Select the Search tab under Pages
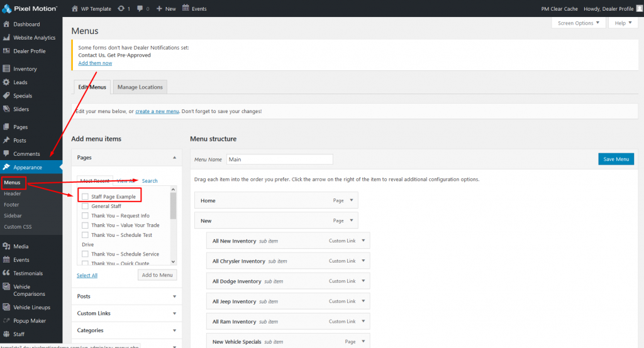 [150, 180]
